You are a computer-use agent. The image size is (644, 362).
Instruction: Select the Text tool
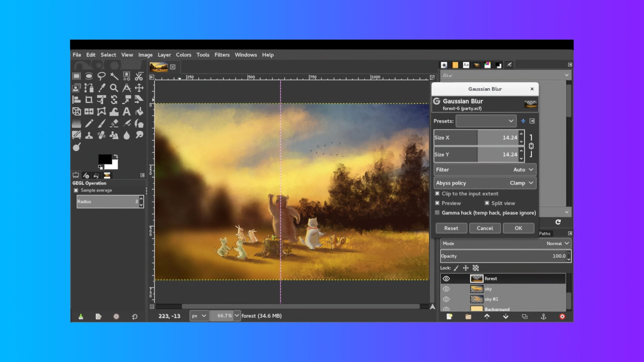pyautogui.click(x=127, y=111)
